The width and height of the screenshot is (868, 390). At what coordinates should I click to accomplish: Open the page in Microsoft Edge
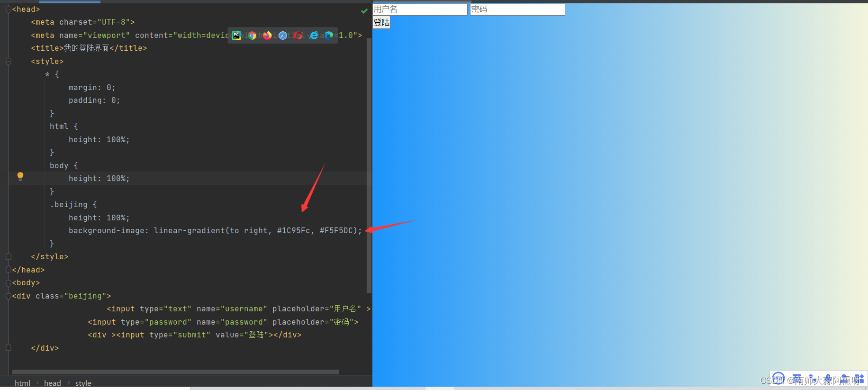329,36
